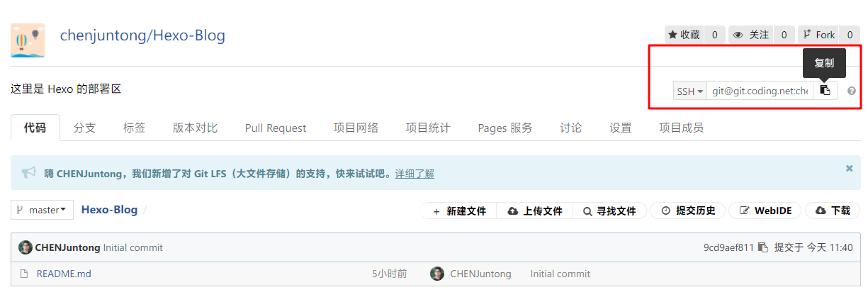
Task: Copy commit hash 9cd9aef811
Action: (762, 247)
